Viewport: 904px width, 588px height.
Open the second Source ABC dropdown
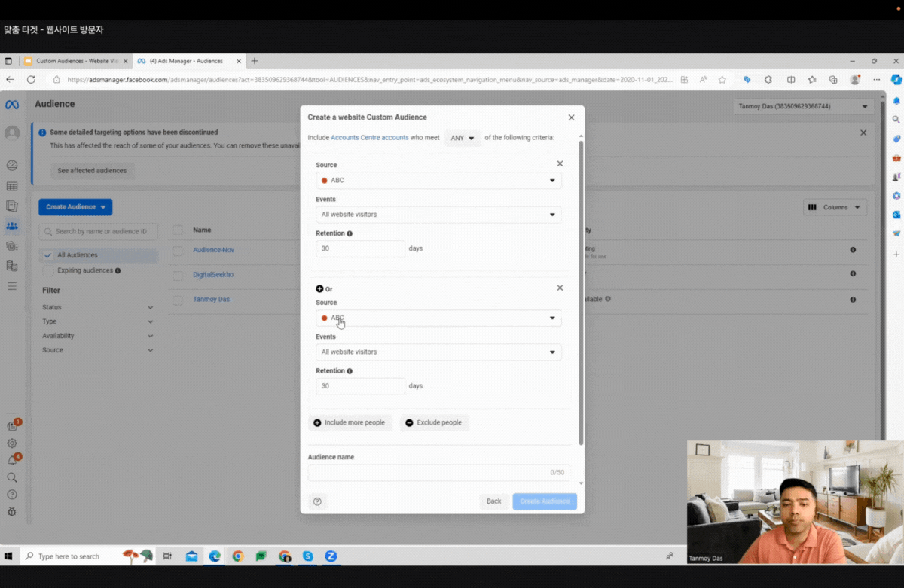438,318
